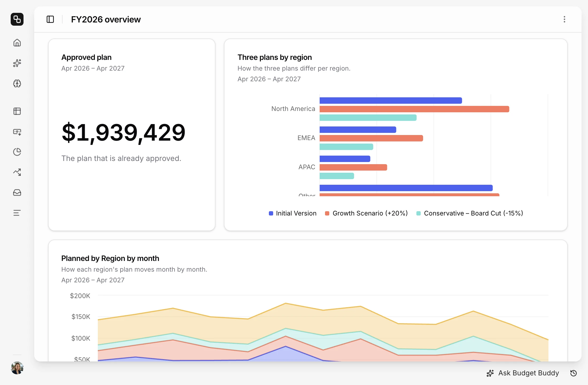Click the Ask Budget Buddy button

[523, 373]
